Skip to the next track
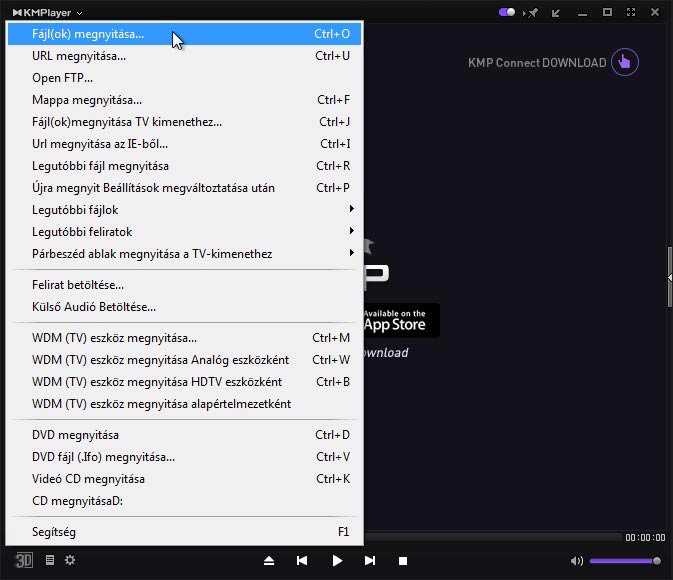The width and height of the screenshot is (673, 580). 370,561
